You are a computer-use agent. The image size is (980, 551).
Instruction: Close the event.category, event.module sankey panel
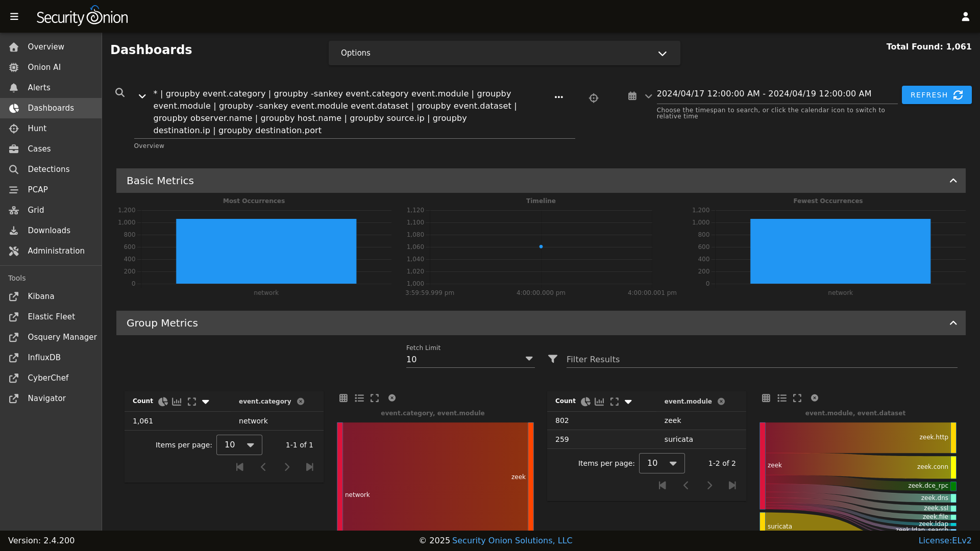coord(392,398)
